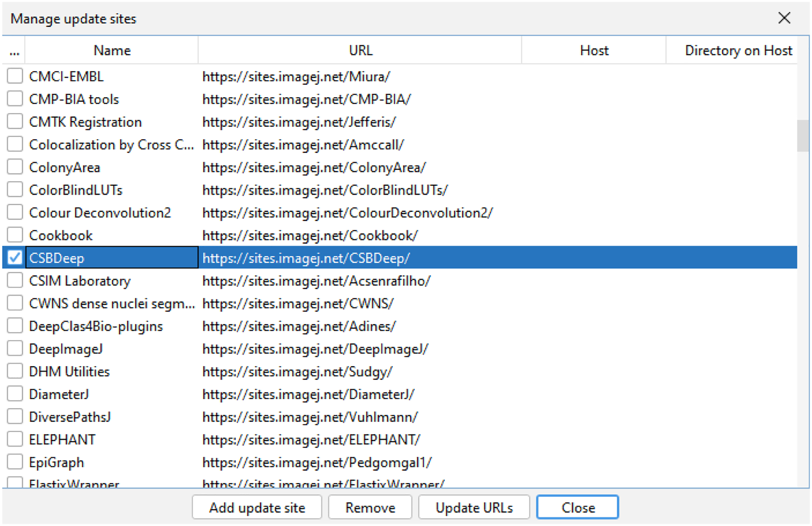Select the EpiGraph row name
812x526 pixels.
coord(56,462)
